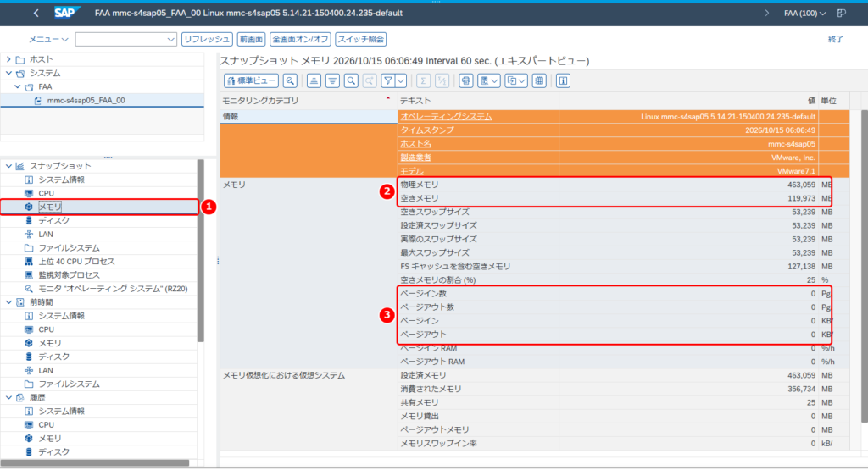The image size is (868, 470).
Task: Toggle 全画面オン/オフ
Action: coord(300,39)
